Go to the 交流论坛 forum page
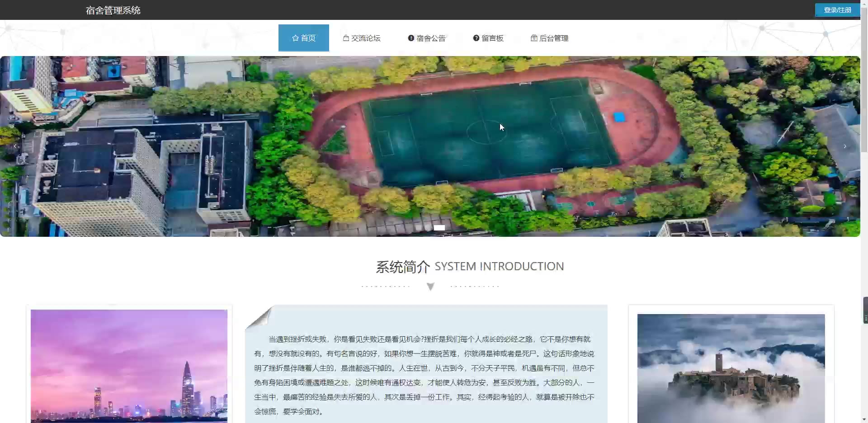This screenshot has width=868, height=423. 362,38
